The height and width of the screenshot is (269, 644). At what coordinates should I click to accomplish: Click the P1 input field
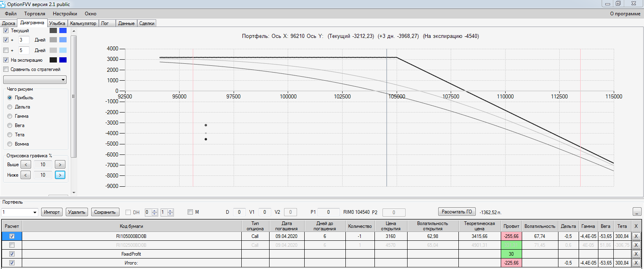(329, 212)
